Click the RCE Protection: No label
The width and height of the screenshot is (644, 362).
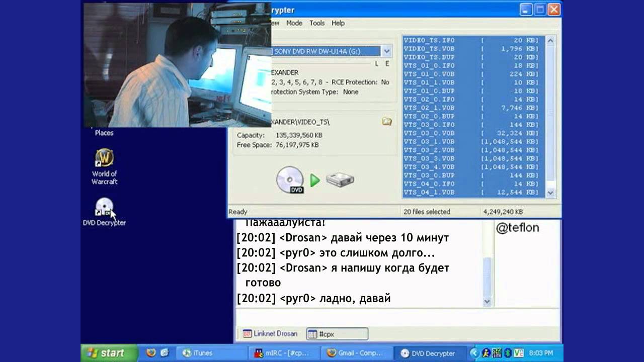360,82
